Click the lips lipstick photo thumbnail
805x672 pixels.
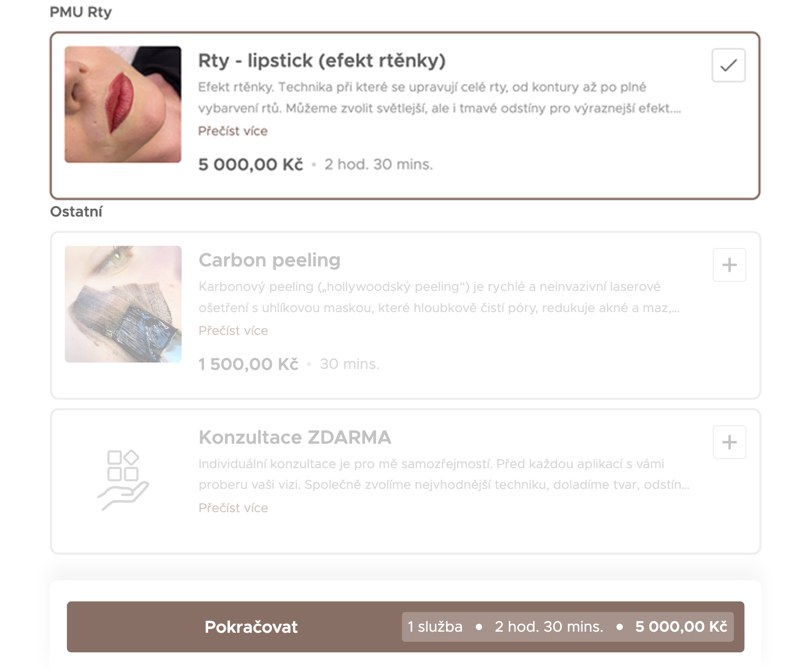[123, 105]
